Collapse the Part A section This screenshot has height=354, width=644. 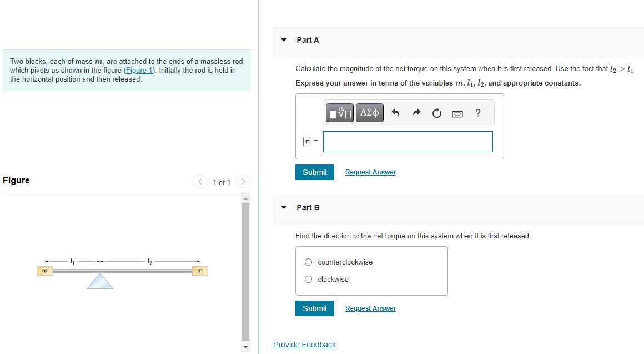283,39
